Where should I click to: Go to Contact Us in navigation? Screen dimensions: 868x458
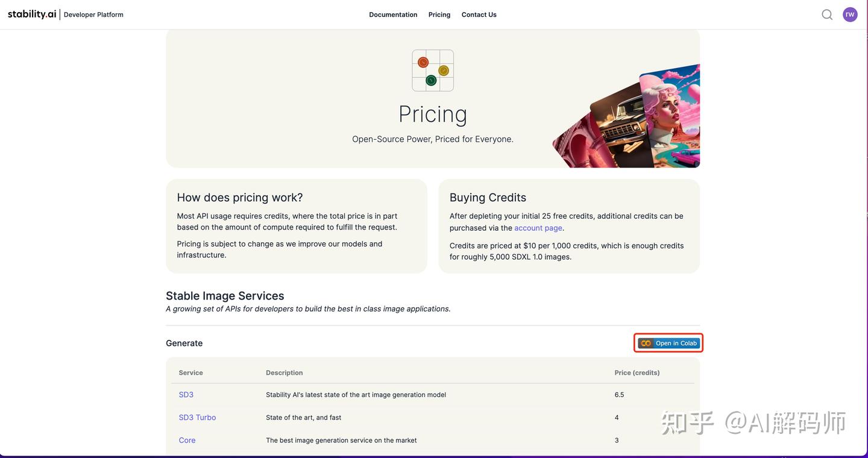[479, 14]
